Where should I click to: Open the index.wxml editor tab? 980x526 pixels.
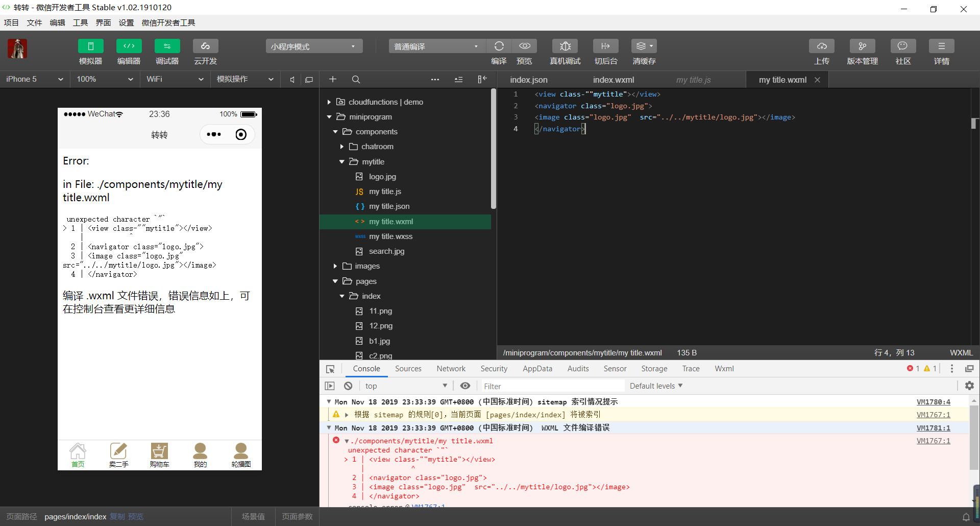click(613, 80)
